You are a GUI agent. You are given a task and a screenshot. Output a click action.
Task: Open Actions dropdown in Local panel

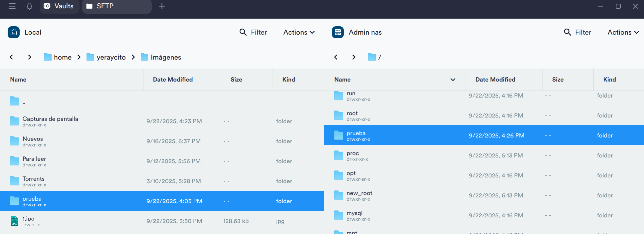click(299, 32)
